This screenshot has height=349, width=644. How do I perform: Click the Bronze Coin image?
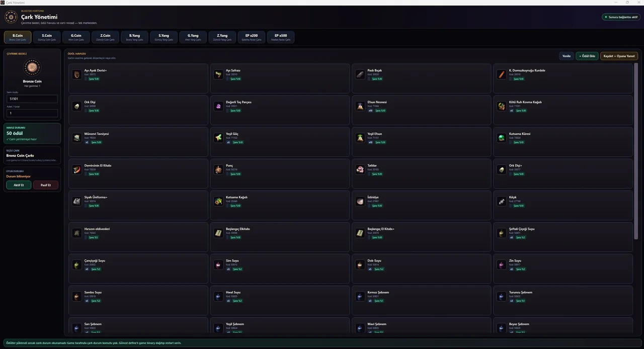(x=32, y=67)
